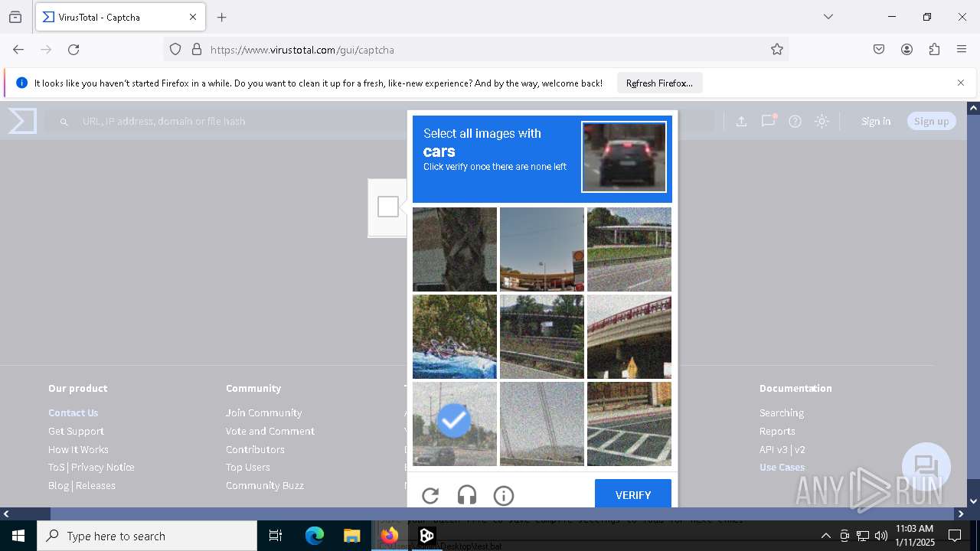Viewport: 980px width, 551px height.
Task: Open the notifications chat icon
Action: click(768, 121)
